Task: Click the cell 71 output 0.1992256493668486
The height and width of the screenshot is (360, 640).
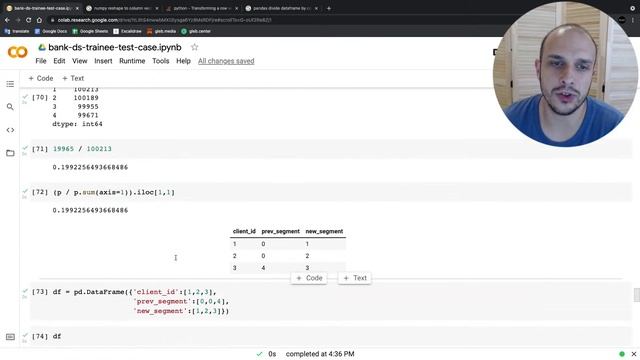Action: 90,167
